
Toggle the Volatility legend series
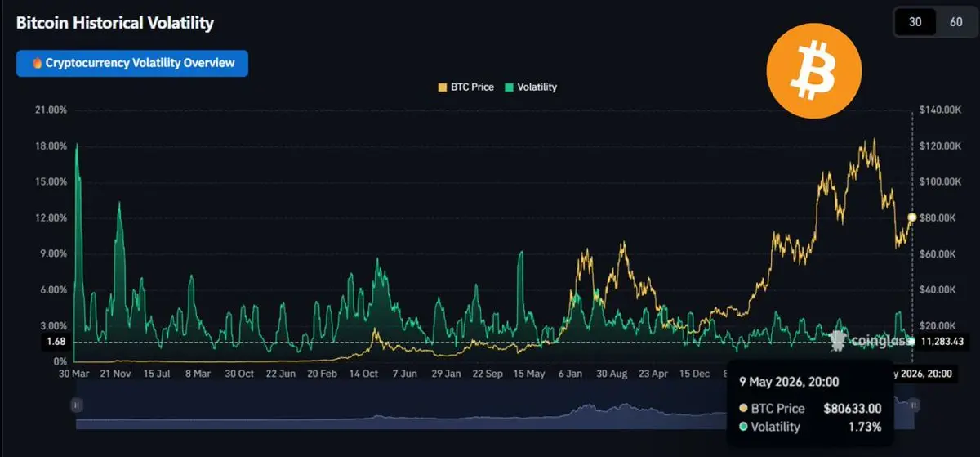pyautogui.click(x=532, y=87)
